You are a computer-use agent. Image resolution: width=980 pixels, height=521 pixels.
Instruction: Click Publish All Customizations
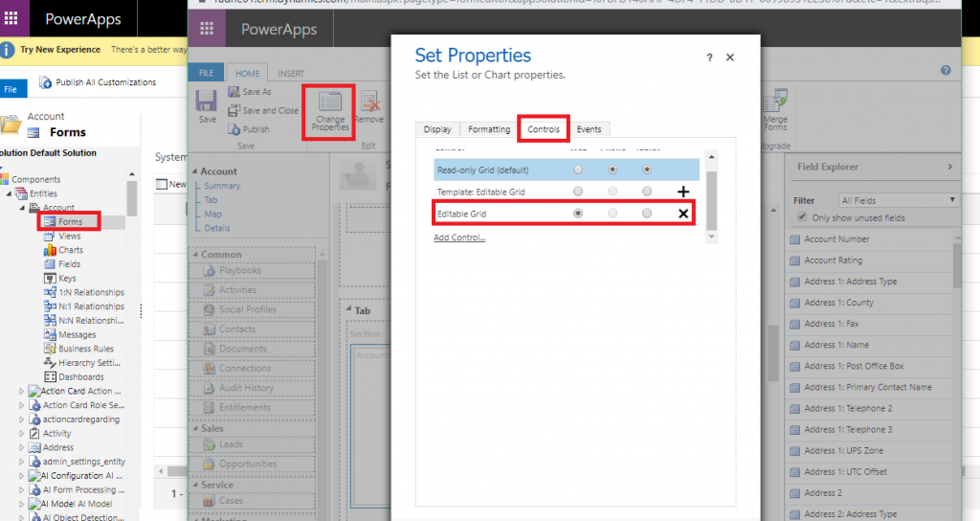pyautogui.click(x=98, y=82)
